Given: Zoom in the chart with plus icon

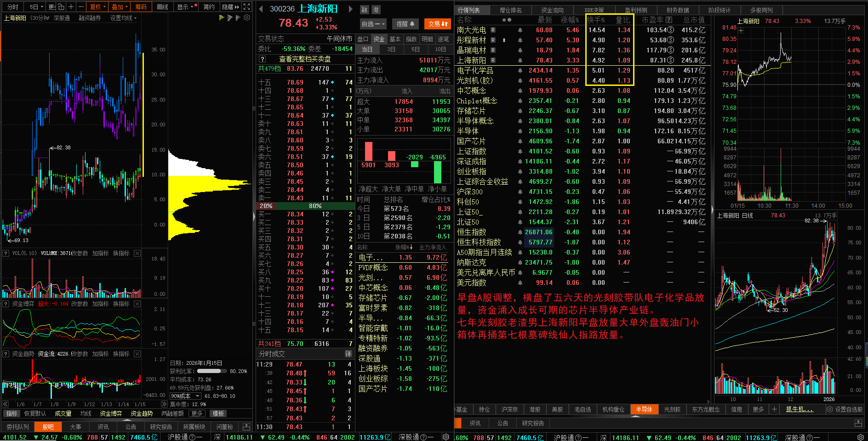Looking at the screenshot, I should click(71, 7).
